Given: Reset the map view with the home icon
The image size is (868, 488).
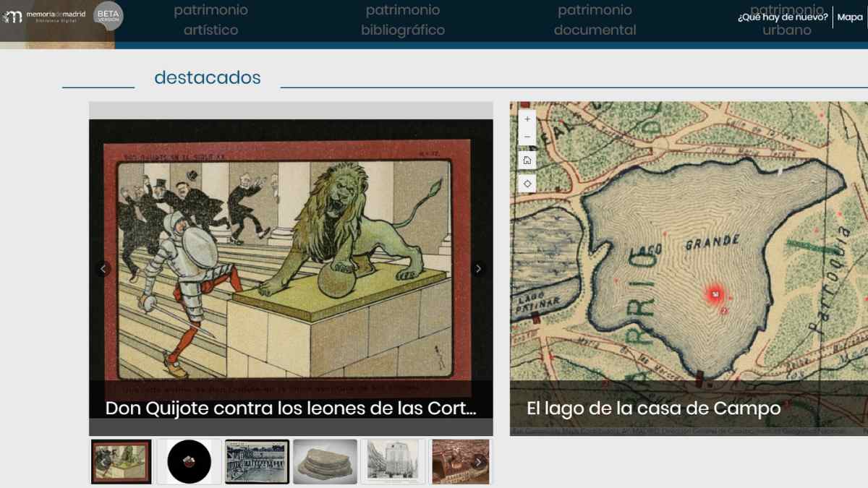Looking at the screenshot, I should [x=527, y=160].
